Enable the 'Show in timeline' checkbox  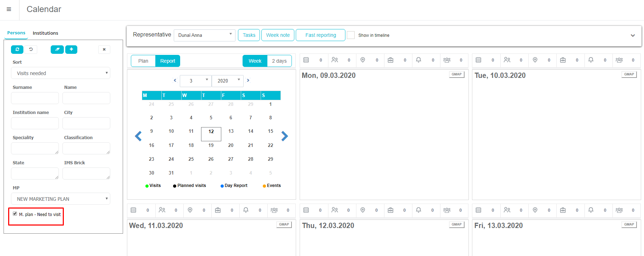click(351, 35)
